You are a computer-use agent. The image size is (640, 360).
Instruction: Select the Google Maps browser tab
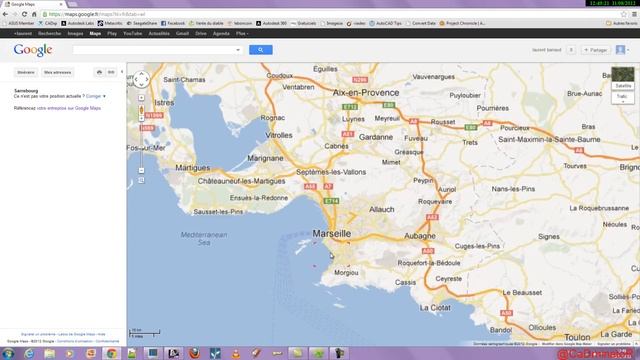click(33, 4)
